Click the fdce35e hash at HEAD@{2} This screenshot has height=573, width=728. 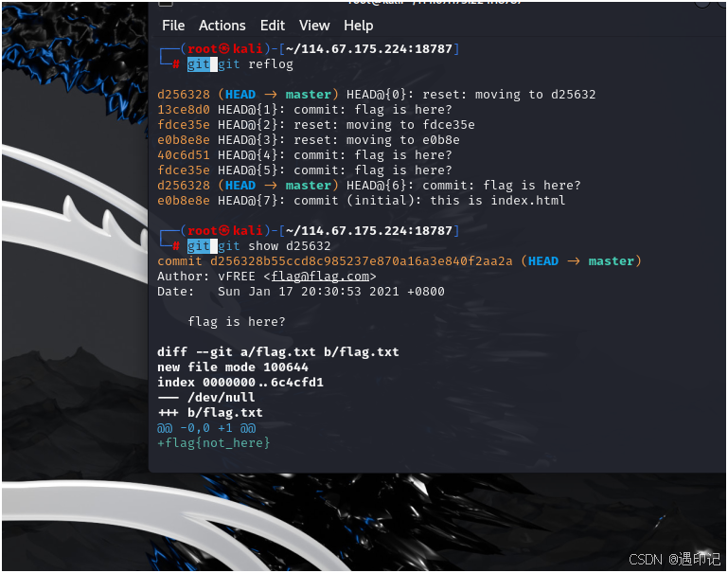(184, 125)
